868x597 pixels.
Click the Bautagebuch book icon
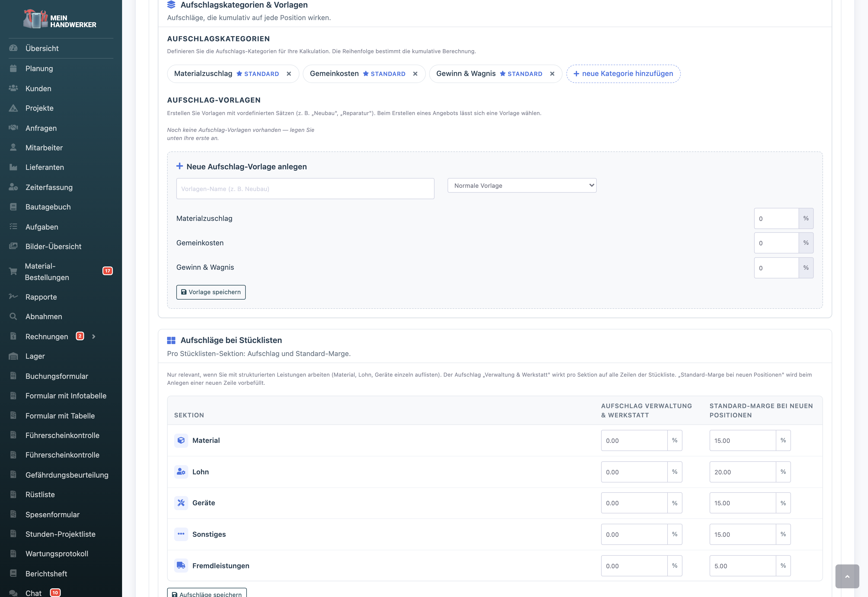pyautogui.click(x=14, y=207)
